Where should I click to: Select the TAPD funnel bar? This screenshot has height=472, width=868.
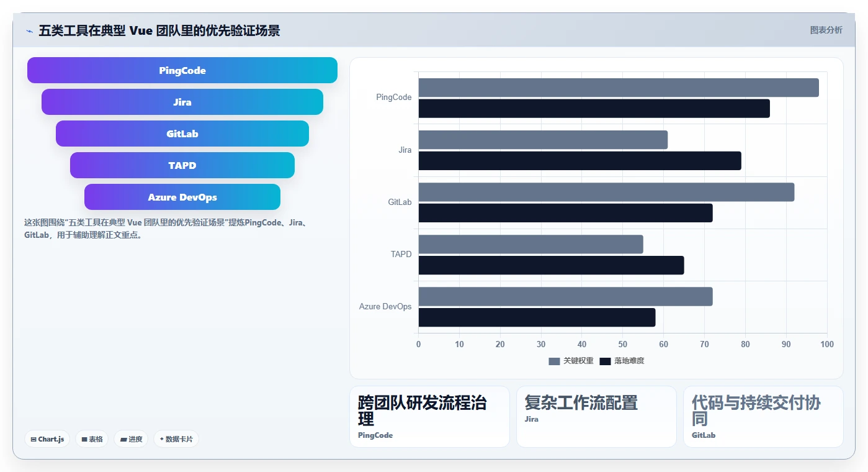182,165
